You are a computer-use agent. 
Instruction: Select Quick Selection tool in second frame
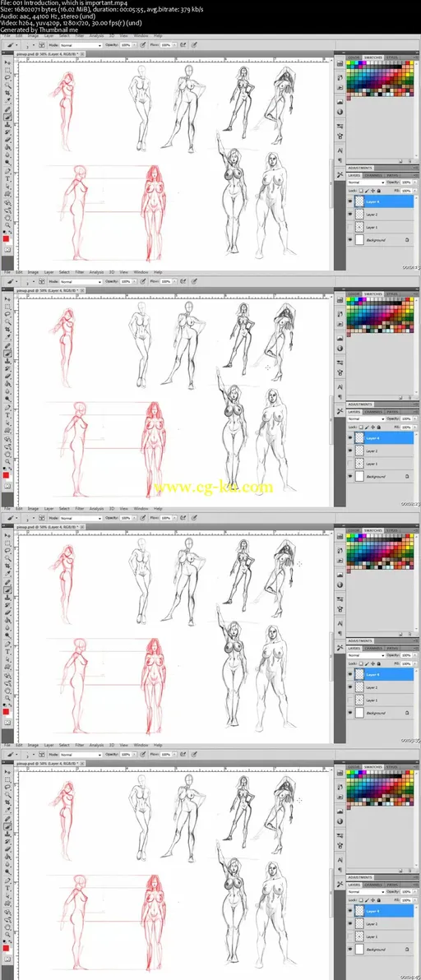(7, 321)
